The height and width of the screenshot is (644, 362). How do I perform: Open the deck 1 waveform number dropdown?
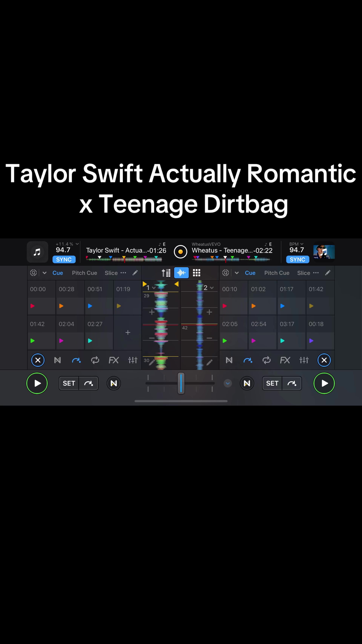[x=151, y=288]
